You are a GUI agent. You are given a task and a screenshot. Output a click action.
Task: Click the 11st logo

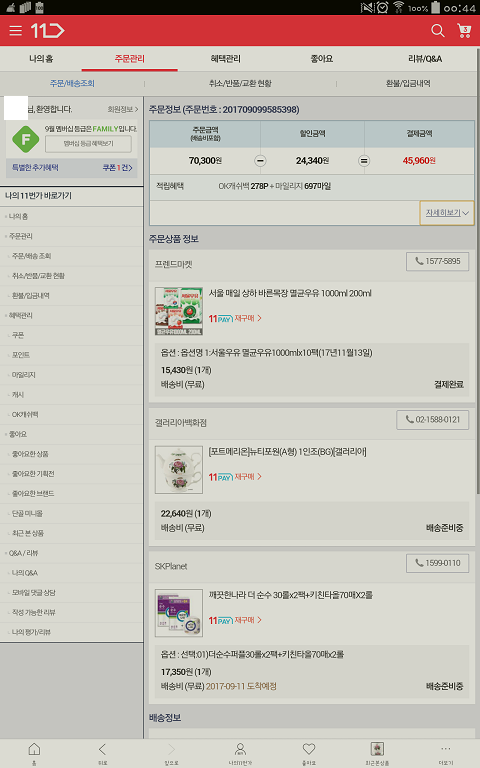coord(48,30)
